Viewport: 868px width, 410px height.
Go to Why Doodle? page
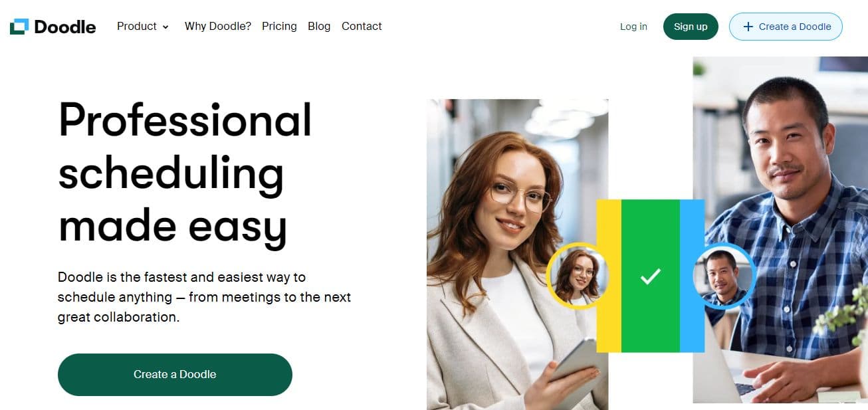(x=218, y=27)
